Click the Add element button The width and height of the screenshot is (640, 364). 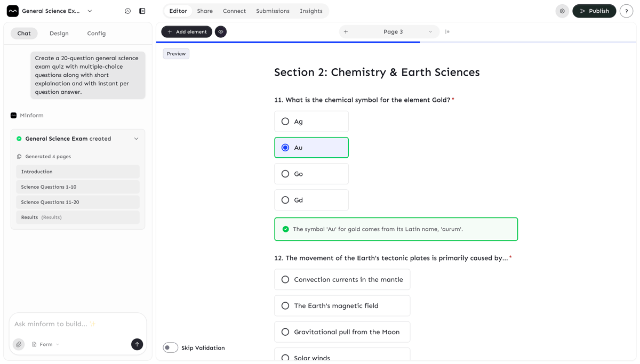[x=187, y=32]
